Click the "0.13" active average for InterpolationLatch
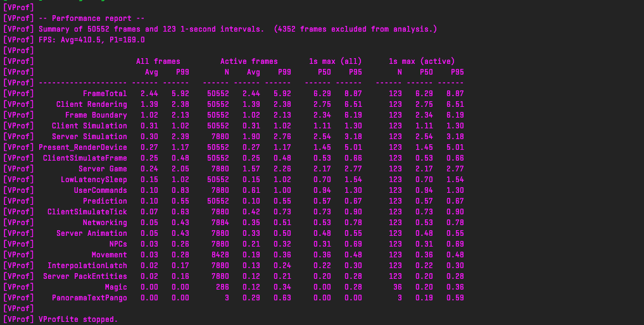Image resolution: width=644 pixels, height=325 pixels. (251, 266)
